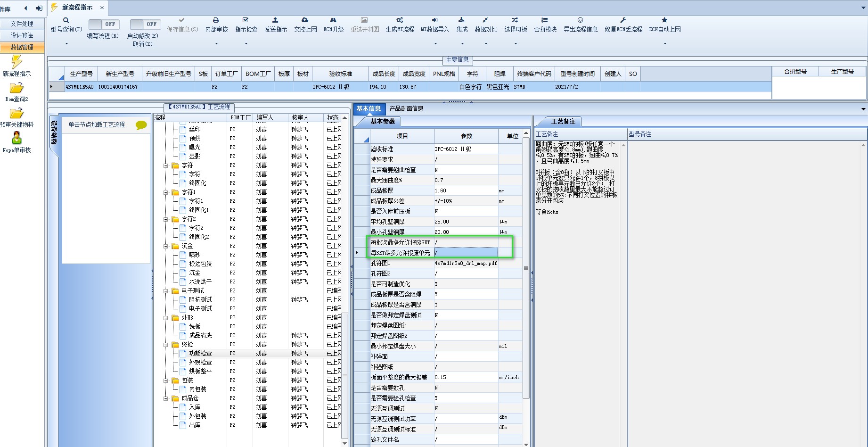The width and height of the screenshot is (868, 447).
Task: Collapse the 外形 folder node
Action: (166, 318)
